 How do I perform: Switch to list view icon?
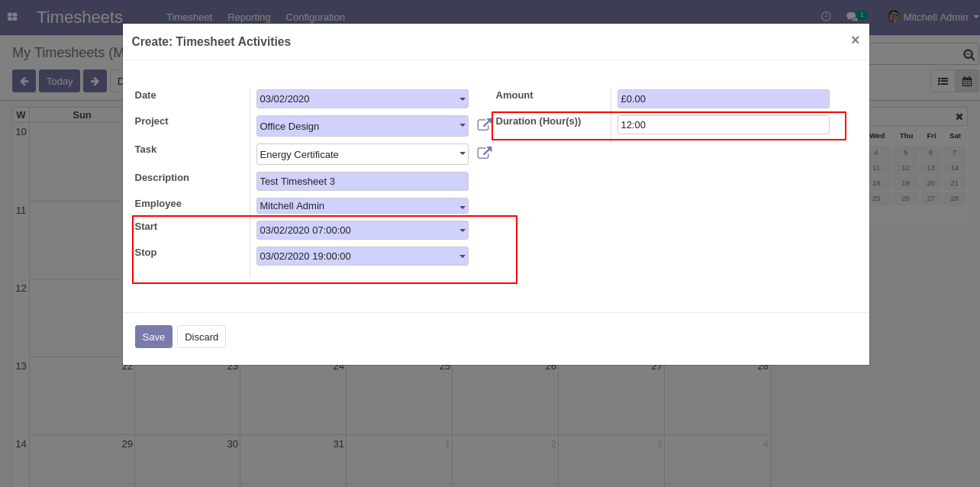tap(943, 81)
